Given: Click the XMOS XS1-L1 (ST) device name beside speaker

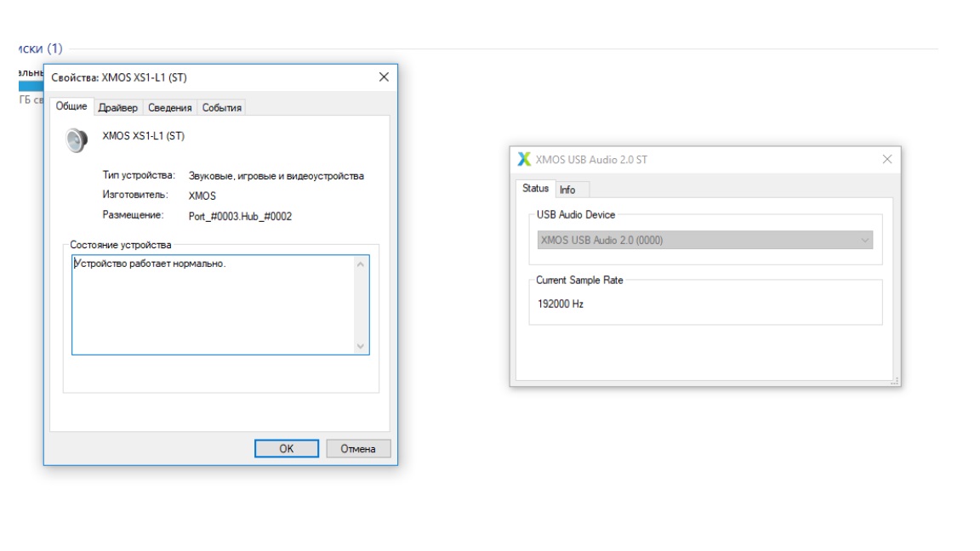Looking at the screenshot, I should click(x=143, y=135).
